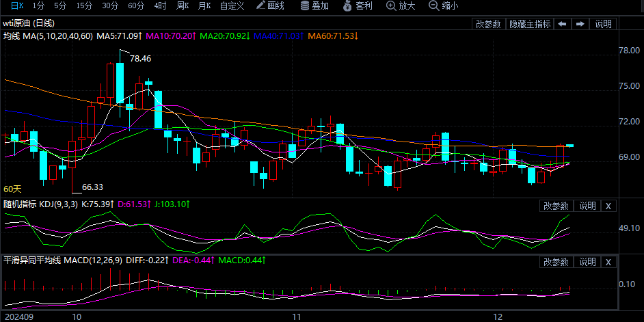
Task: Click 改参数 for the MA indicator
Action: click(x=488, y=24)
